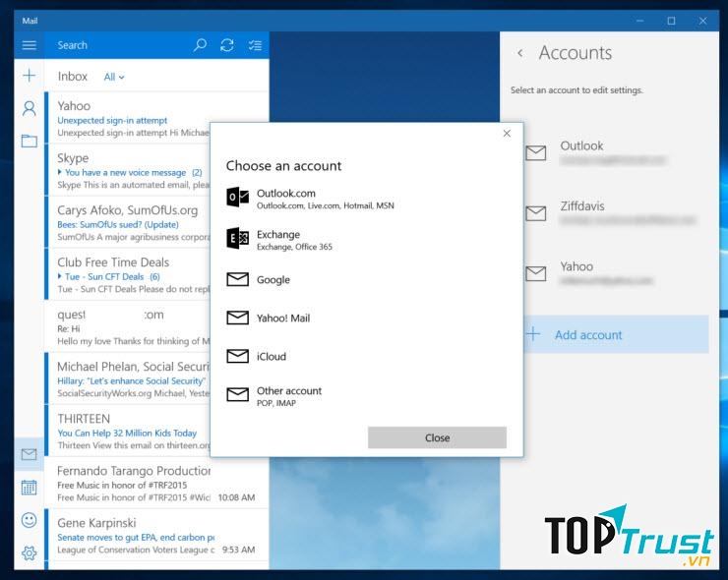This screenshot has height=580, width=728.
Task: Open Yahoo Unexpected sign-in attempt email
Action: (x=128, y=118)
